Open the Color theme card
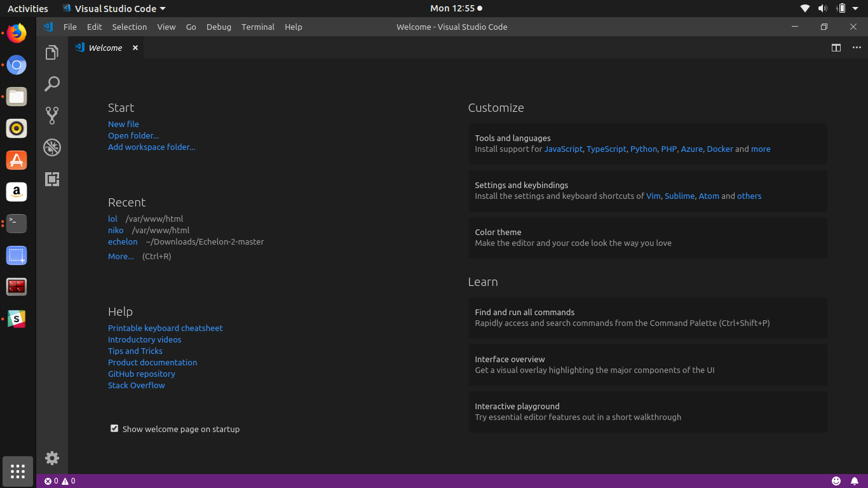 pos(648,238)
